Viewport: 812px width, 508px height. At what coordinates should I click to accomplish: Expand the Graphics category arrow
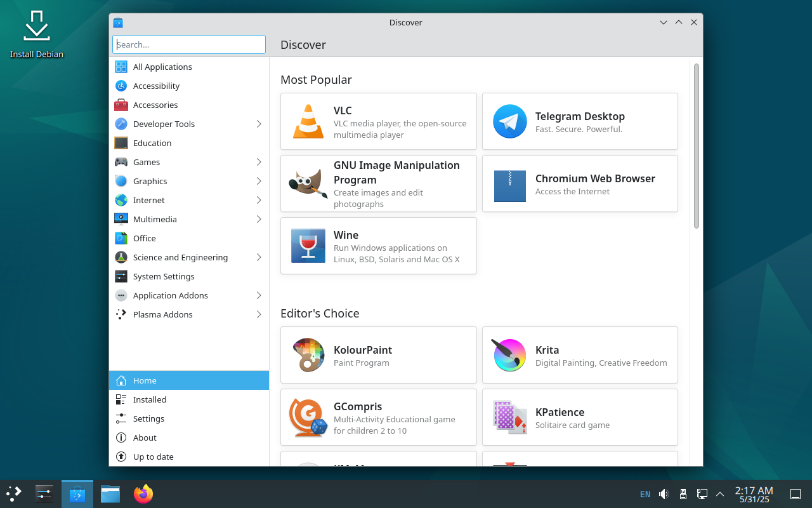point(259,181)
